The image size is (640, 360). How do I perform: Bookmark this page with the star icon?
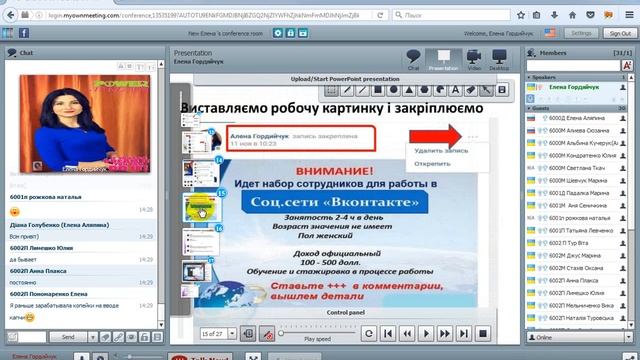[x=521, y=15]
